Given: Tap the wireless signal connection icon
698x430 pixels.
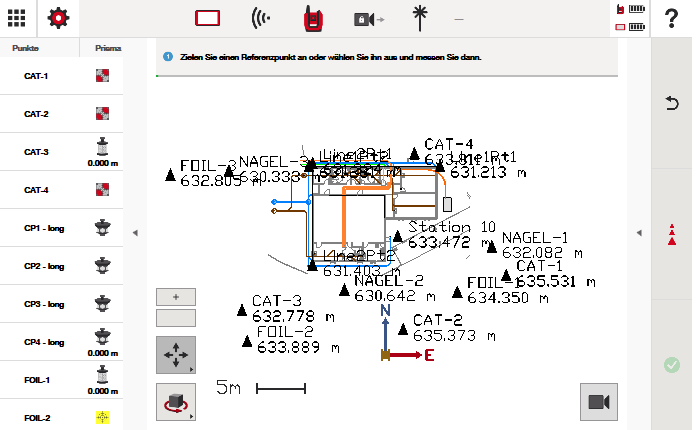Looking at the screenshot, I should coord(260,18).
